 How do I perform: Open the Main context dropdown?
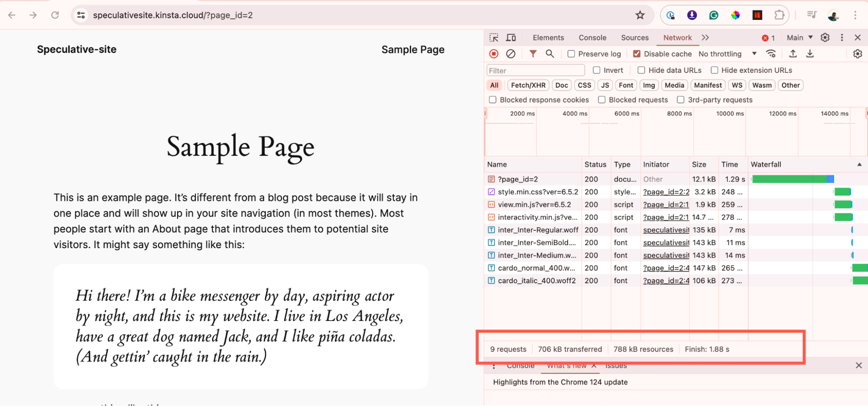(x=799, y=37)
